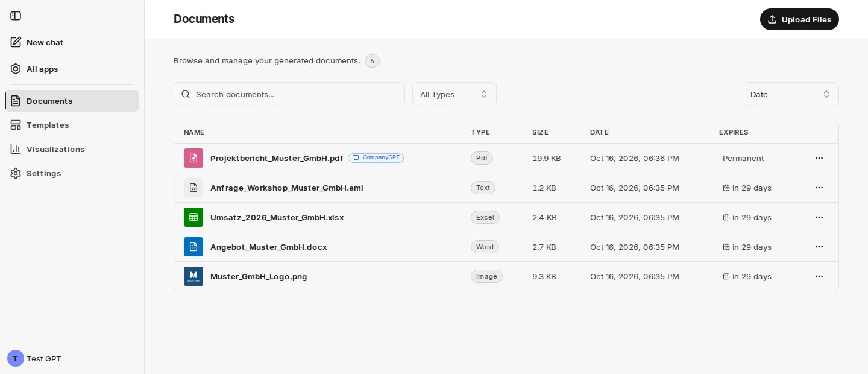Click the Upload Files button
The image size is (868, 374).
click(x=799, y=19)
